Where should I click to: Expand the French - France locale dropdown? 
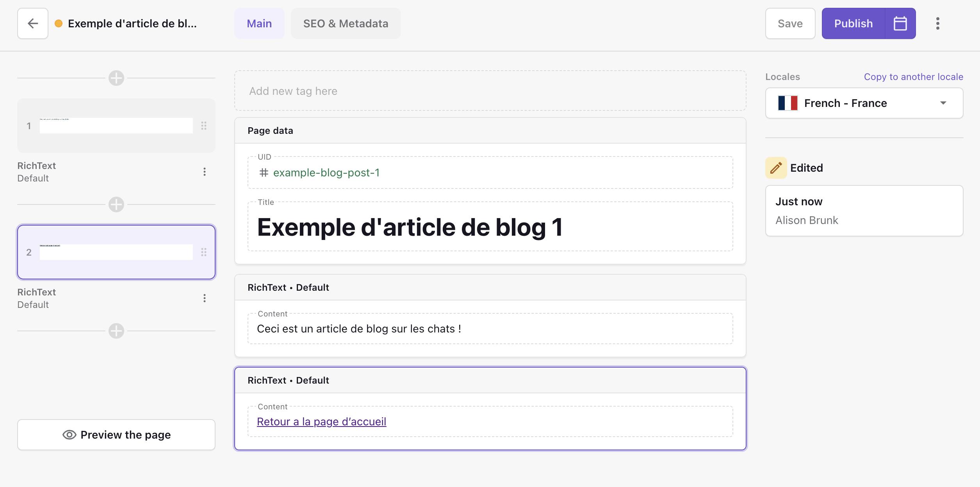click(x=864, y=103)
